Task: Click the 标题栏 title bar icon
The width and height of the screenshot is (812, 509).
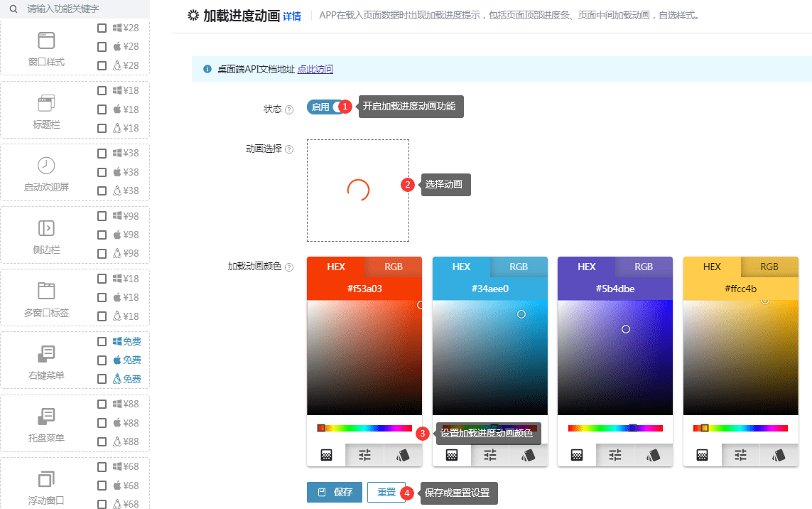Action: (x=46, y=103)
